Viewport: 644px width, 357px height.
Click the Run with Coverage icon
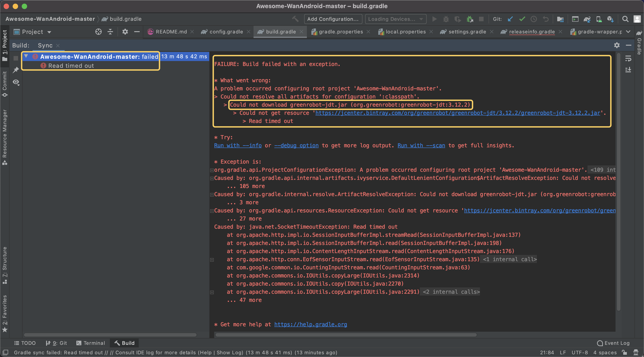click(458, 19)
